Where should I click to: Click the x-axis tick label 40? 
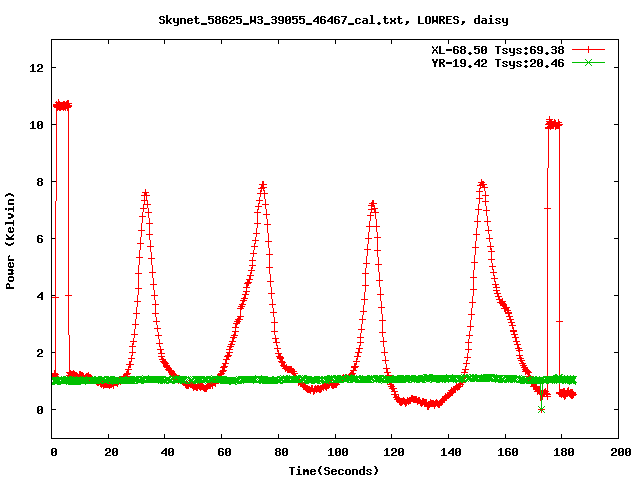click(167, 452)
